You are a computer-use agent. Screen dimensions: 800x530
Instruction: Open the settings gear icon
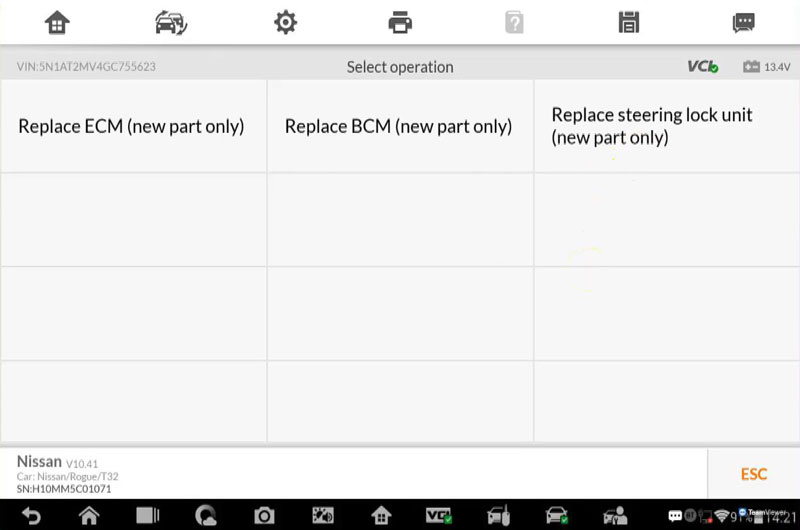[285, 22]
